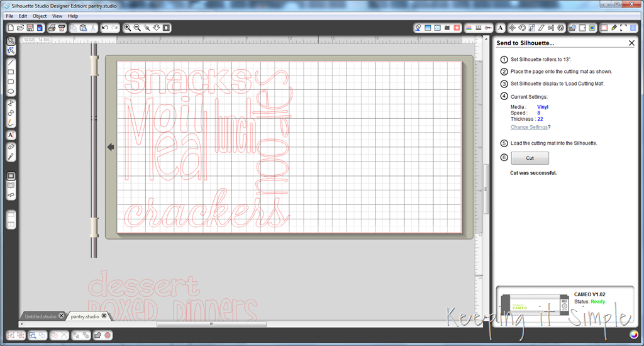
Task: Select the arrow Select tool
Action: [x=11, y=41]
